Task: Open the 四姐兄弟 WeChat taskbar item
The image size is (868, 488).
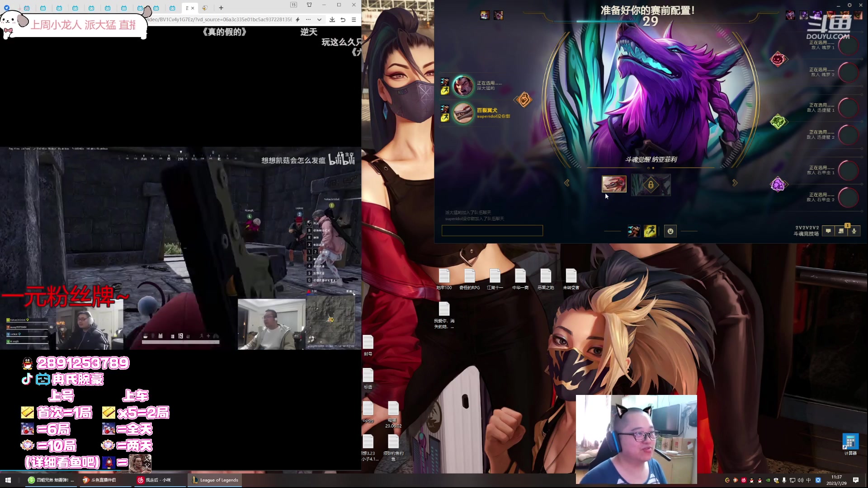Action: (51, 480)
